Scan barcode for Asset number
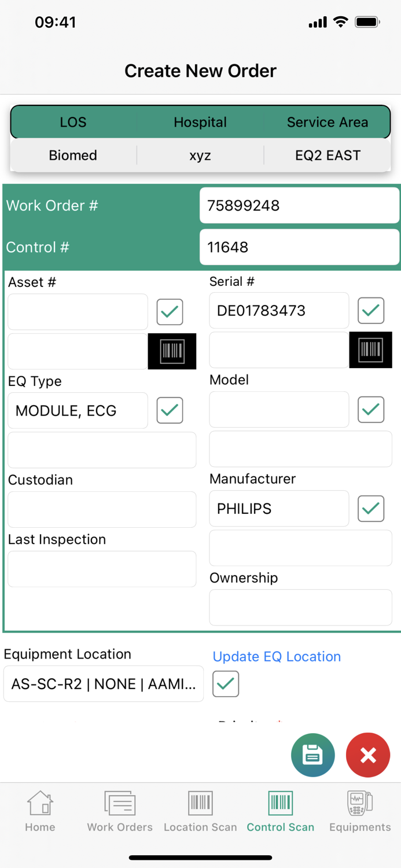Viewport: 401px width, 868px height. pyautogui.click(x=172, y=351)
